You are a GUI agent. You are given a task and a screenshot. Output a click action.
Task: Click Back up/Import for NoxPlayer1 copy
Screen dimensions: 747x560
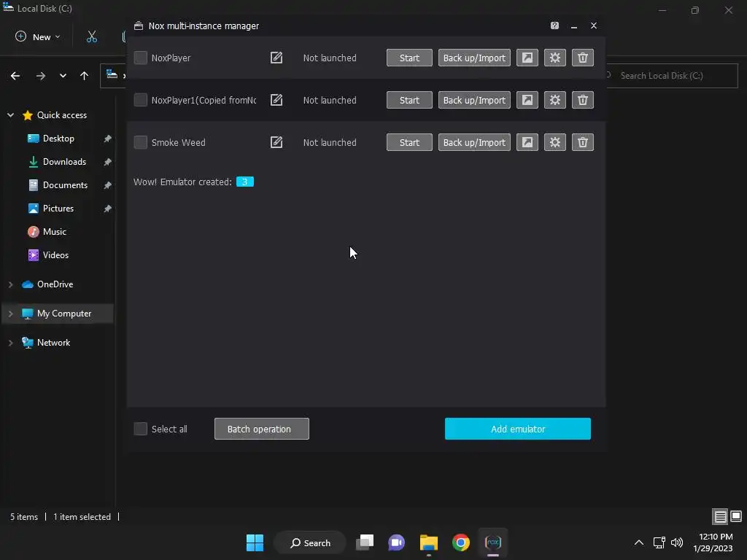(474, 100)
